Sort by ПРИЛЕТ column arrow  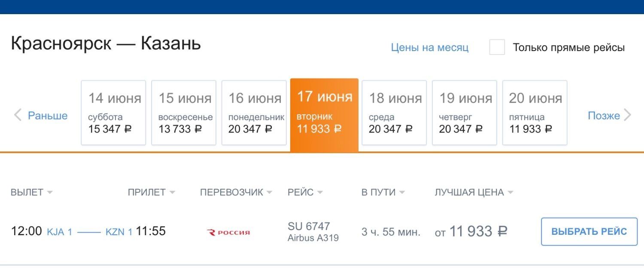[172, 192]
